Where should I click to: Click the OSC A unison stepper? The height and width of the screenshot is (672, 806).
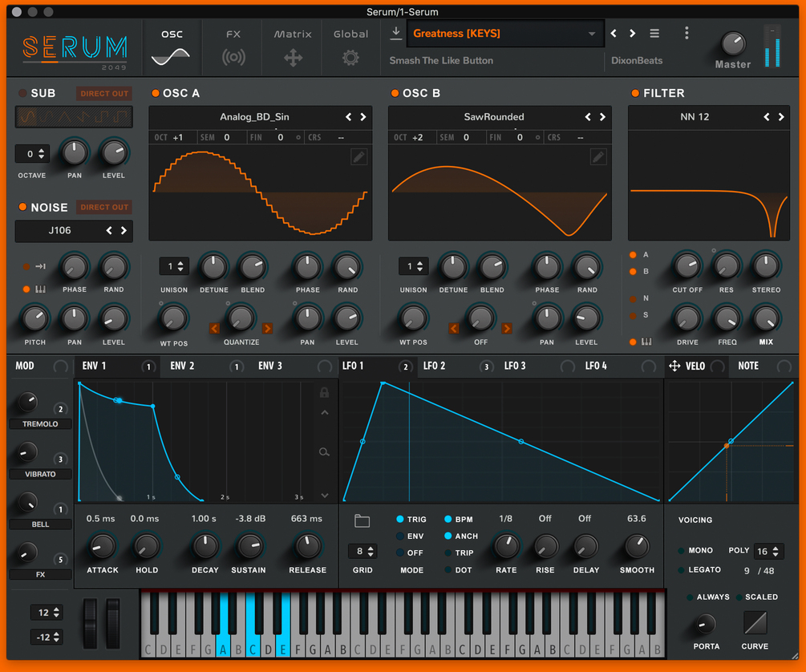174,266
